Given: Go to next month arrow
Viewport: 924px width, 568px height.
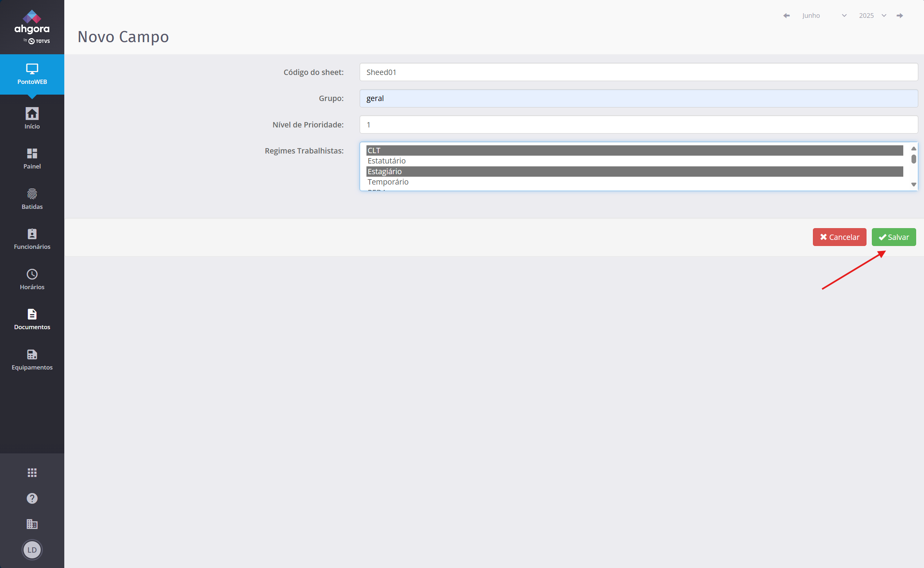Looking at the screenshot, I should (900, 15).
